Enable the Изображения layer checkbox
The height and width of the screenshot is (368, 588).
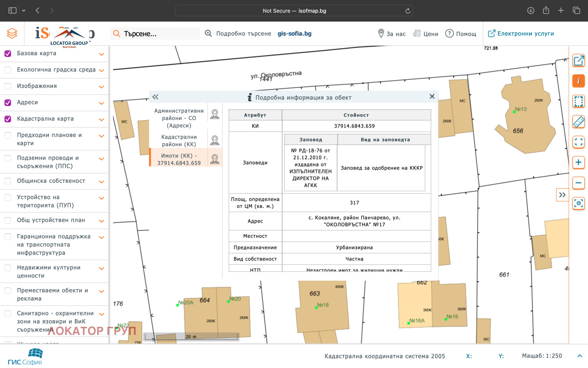(8, 86)
